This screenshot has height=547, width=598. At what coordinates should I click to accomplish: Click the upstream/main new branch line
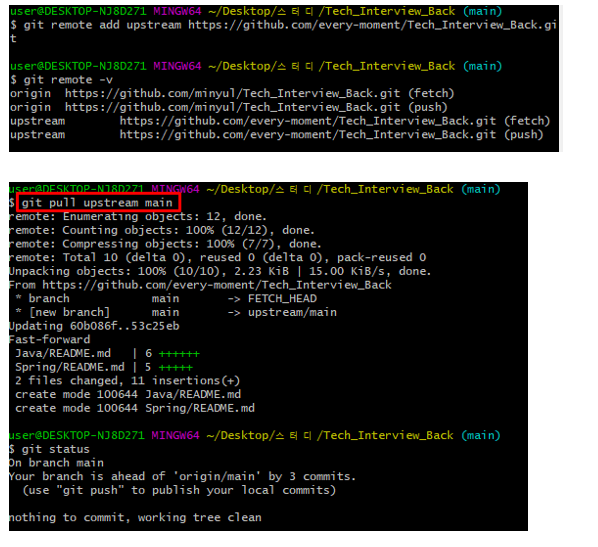pos(176,312)
